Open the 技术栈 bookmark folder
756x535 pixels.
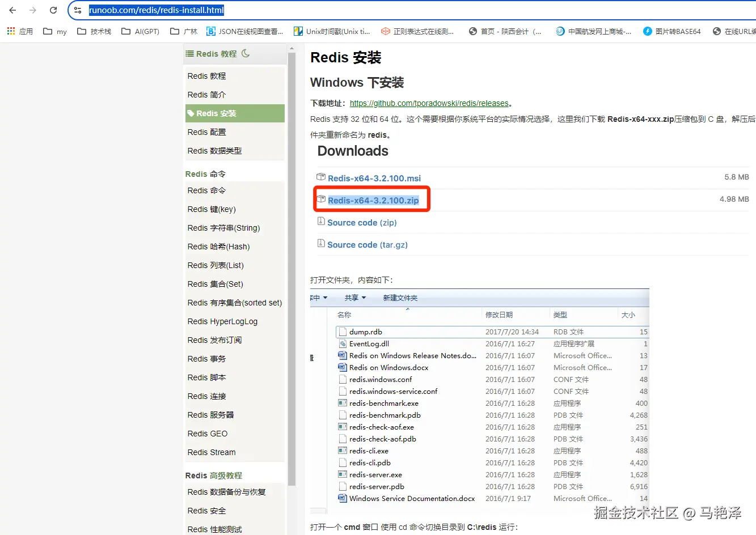coord(94,32)
